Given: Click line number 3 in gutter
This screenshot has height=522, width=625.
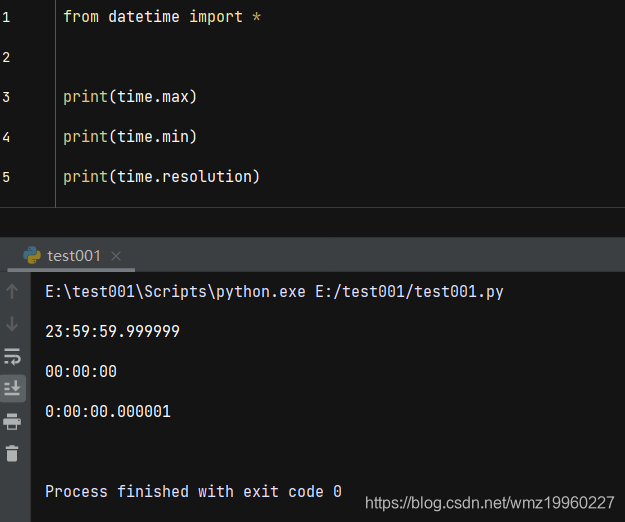Looking at the screenshot, I should tap(6, 97).
